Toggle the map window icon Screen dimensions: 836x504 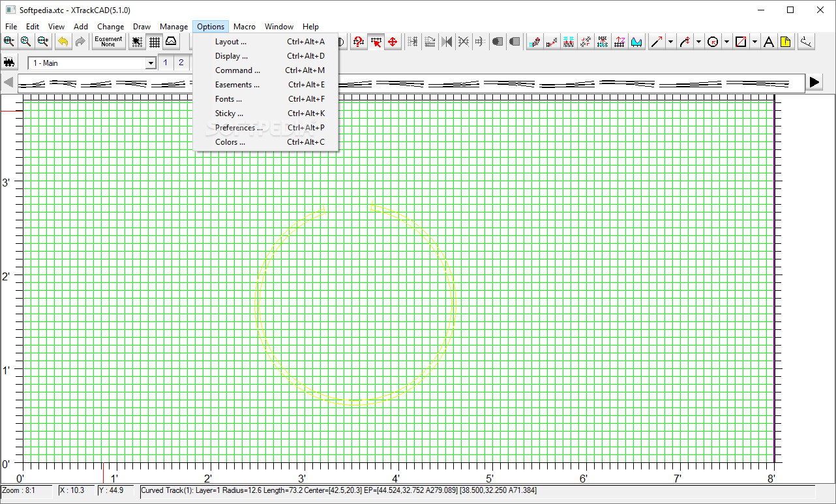[x=171, y=42]
